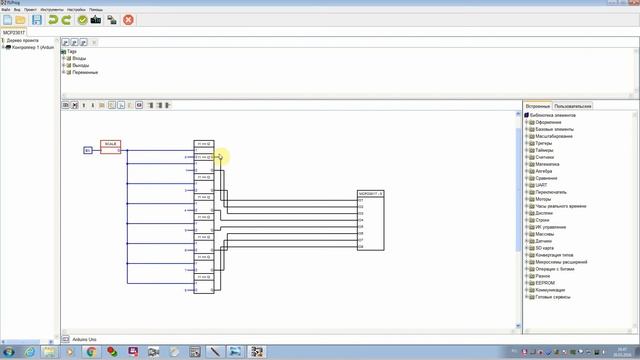640x360 pixels.
Task: Click the Arduino Uno status bar label
Action: click(84, 339)
